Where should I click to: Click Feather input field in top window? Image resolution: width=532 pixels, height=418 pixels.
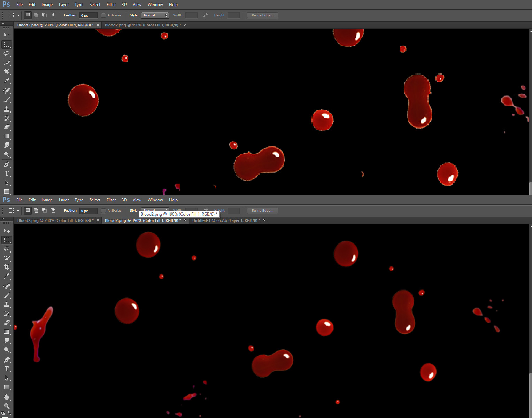(x=88, y=15)
